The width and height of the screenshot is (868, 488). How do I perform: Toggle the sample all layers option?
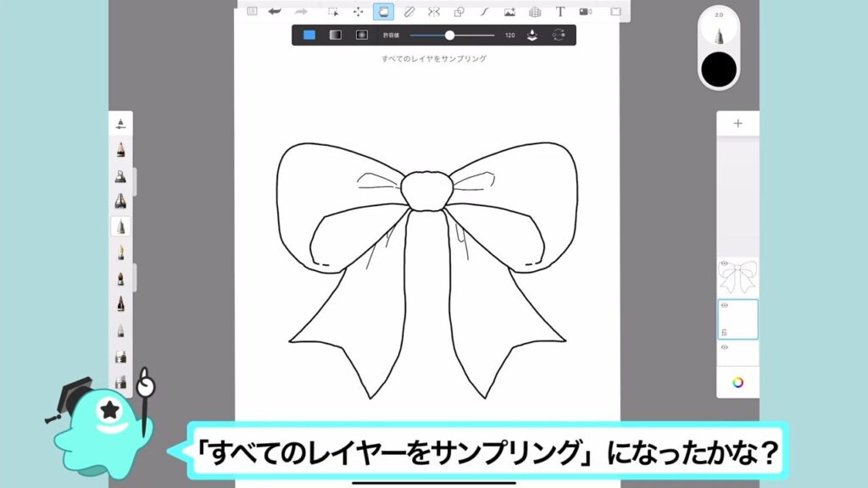(531, 35)
